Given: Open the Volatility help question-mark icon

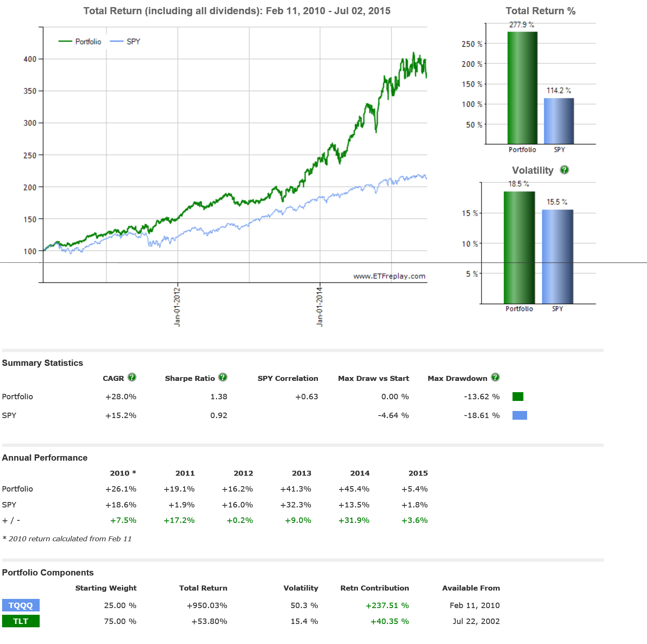Looking at the screenshot, I should click(564, 170).
